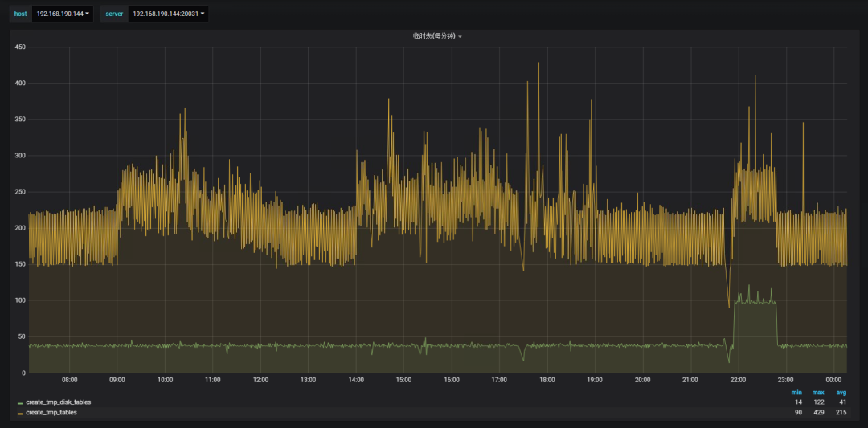
Task: Open yellow color swatch for create_tmp_tables
Action: click(x=20, y=413)
